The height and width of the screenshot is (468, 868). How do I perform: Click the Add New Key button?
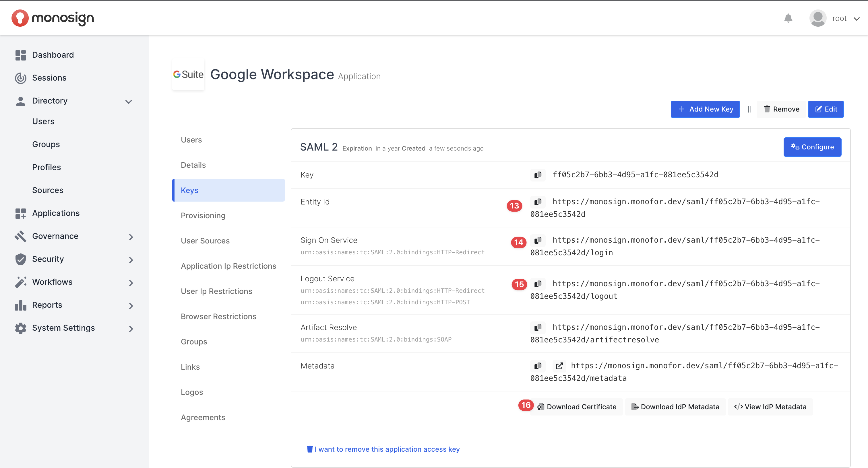pyautogui.click(x=705, y=109)
